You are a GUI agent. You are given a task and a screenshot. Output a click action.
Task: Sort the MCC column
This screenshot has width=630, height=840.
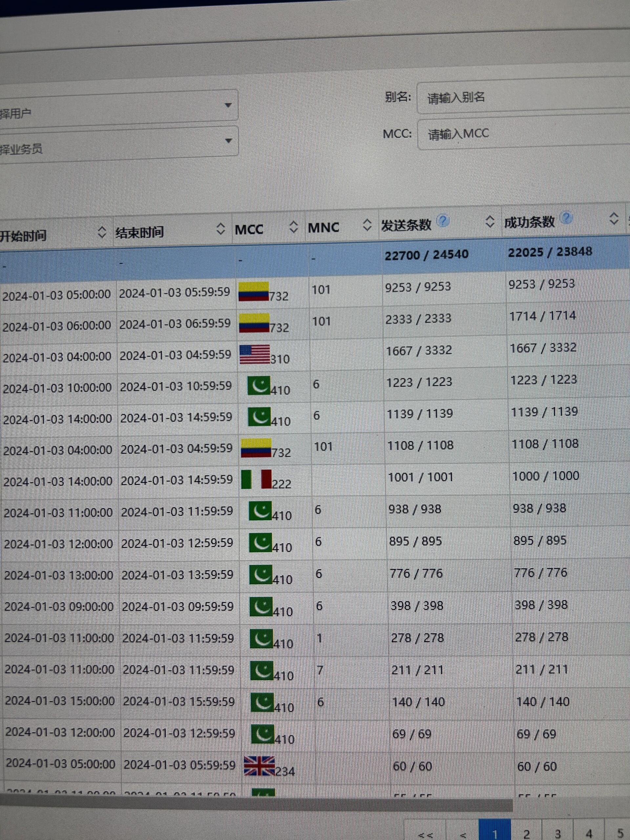point(294,227)
